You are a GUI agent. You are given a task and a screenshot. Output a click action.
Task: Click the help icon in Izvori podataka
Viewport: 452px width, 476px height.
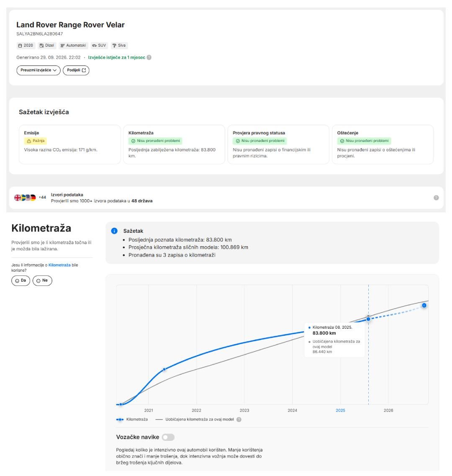click(x=436, y=198)
